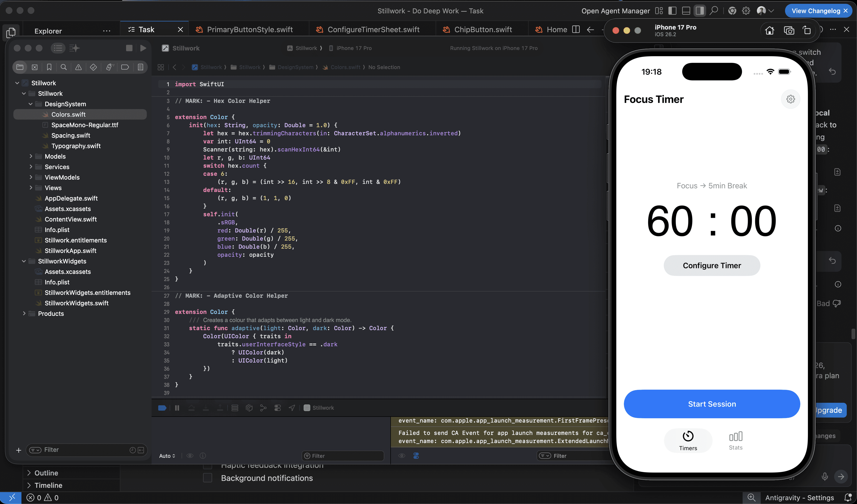Toggle the breakpoints activation button
The image size is (857, 504).
(x=162, y=408)
